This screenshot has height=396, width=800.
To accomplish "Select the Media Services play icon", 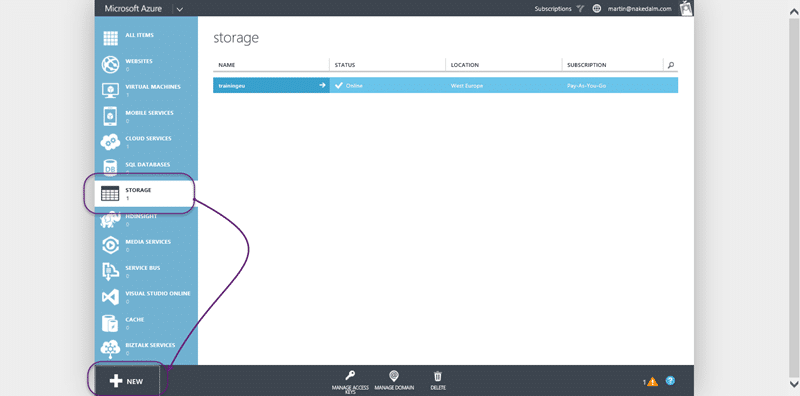I will click(x=110, y=245).
